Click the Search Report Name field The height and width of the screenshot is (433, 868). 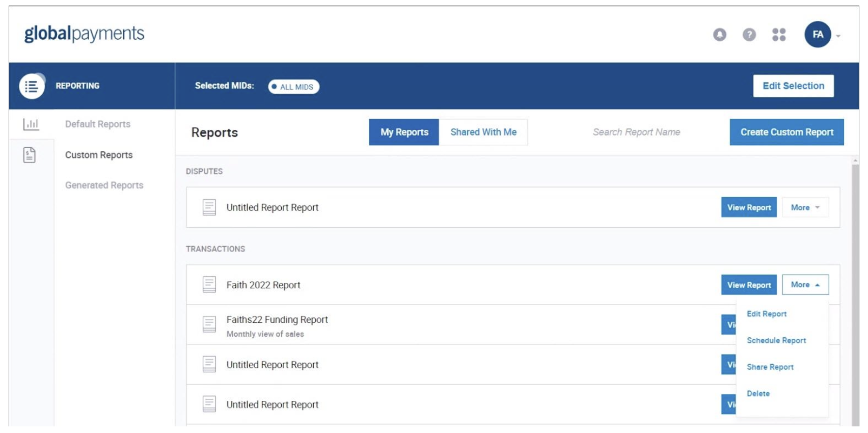point(636,132)
